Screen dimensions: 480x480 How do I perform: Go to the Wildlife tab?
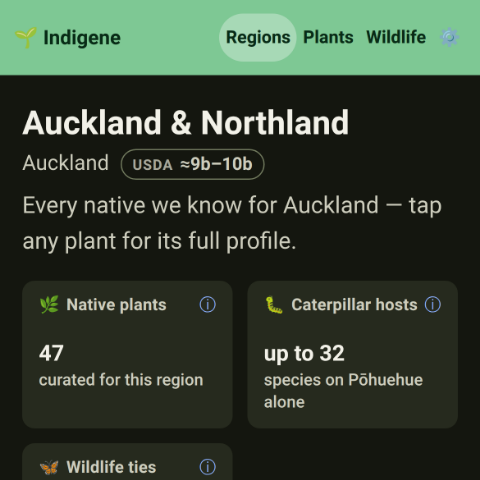click(396, 37)
